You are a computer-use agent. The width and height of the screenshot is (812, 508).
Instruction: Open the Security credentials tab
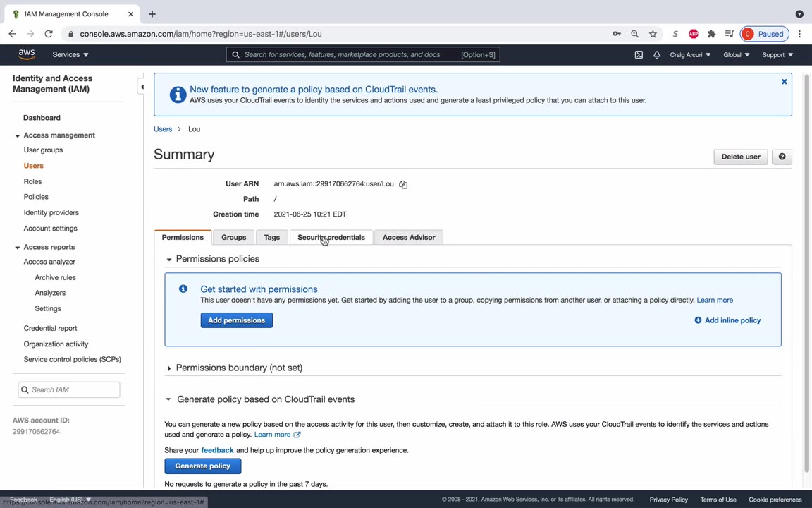(331, 237)
